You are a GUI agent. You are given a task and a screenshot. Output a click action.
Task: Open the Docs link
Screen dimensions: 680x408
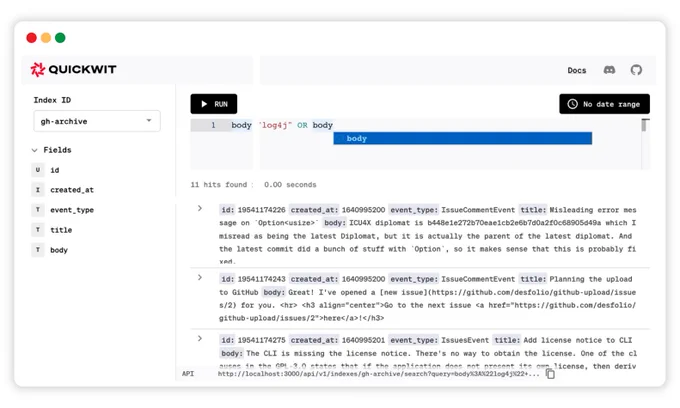[x=577, y=70]
